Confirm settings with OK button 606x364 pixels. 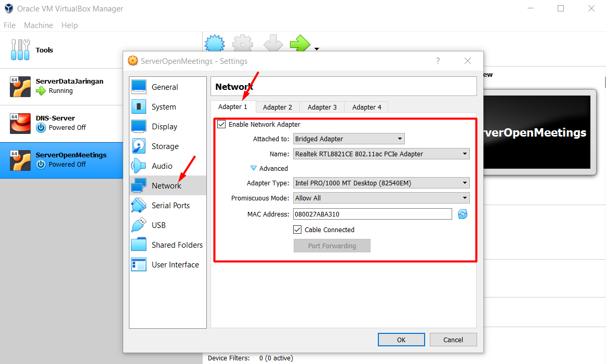coord(401,340)
